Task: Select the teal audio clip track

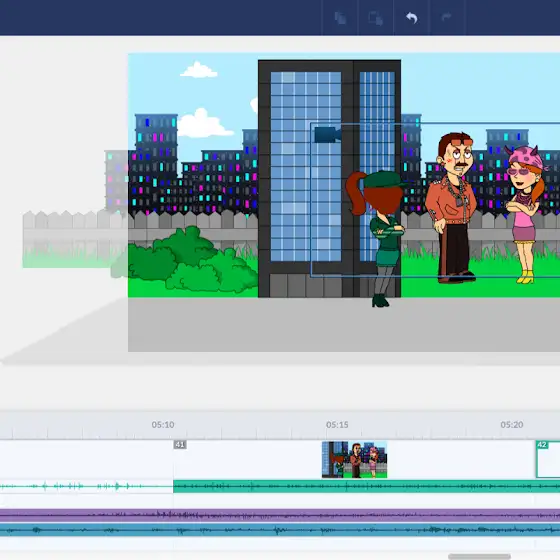Action: [366, 486]
